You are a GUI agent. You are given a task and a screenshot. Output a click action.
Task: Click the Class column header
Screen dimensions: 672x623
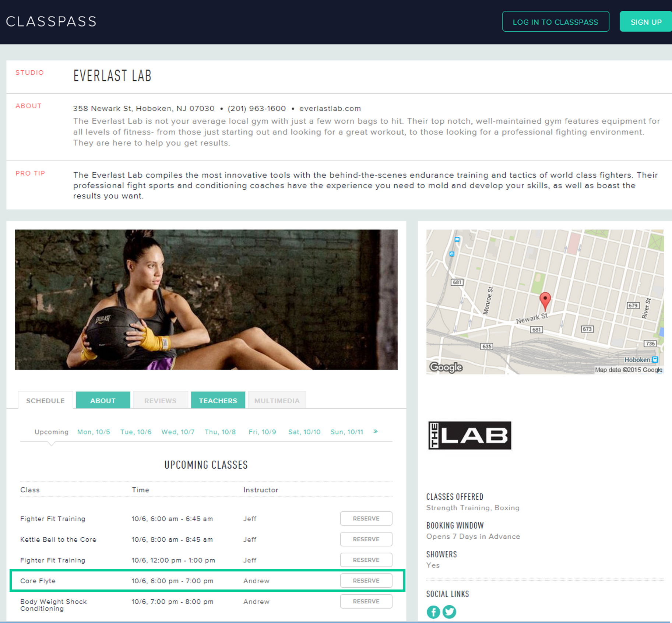[x=30, y=490]
